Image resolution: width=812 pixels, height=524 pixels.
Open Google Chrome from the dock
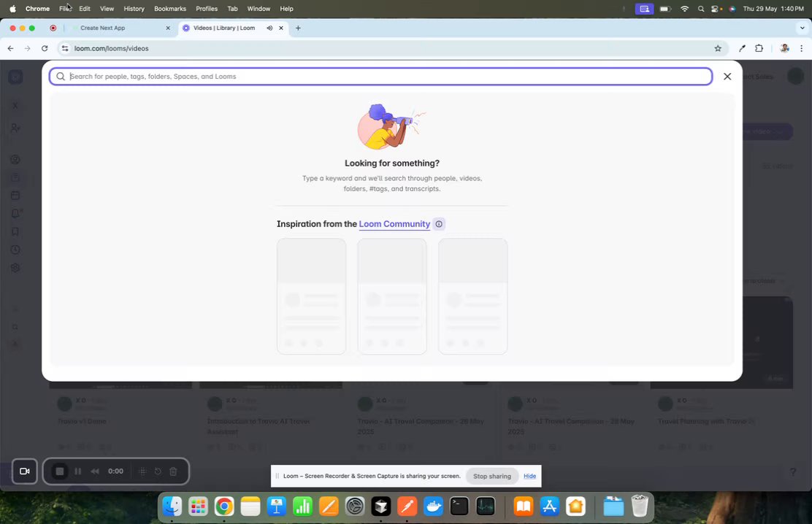pos(224,506)
